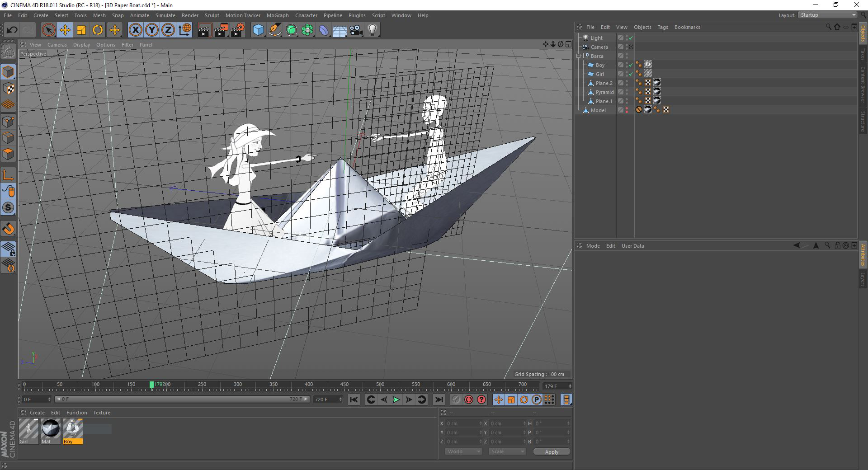Play the animation forwards
868x470 pixels.
pyautogui.click(x=396, y=399)
